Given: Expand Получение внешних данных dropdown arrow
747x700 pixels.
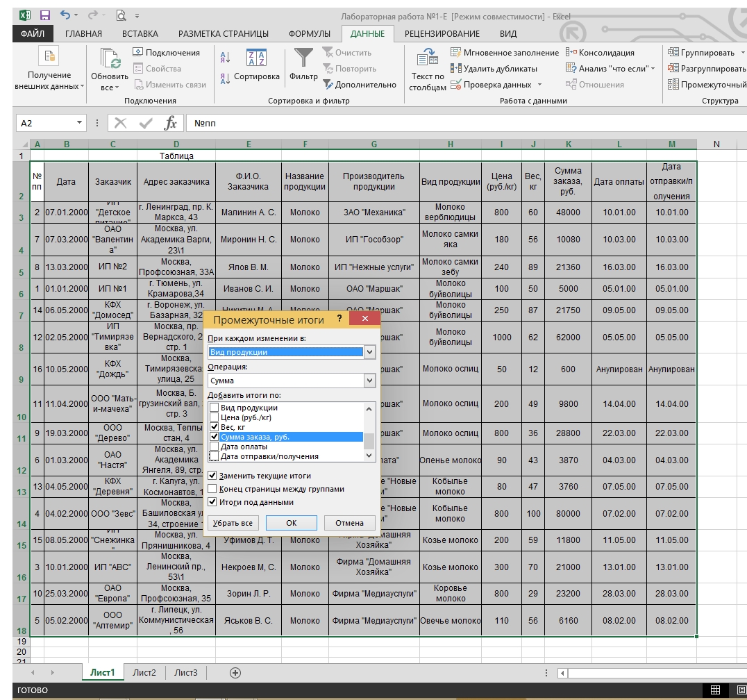Looking at the screenshot, I should [83, 86].
